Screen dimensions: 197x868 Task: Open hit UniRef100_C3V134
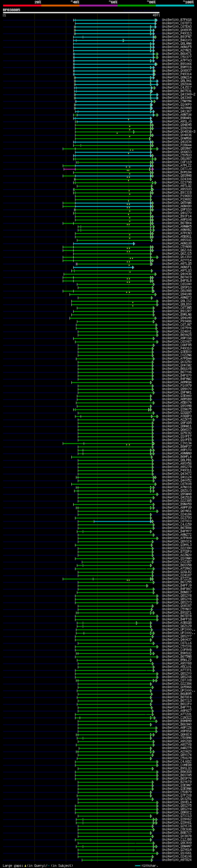(x=177, y=443)
